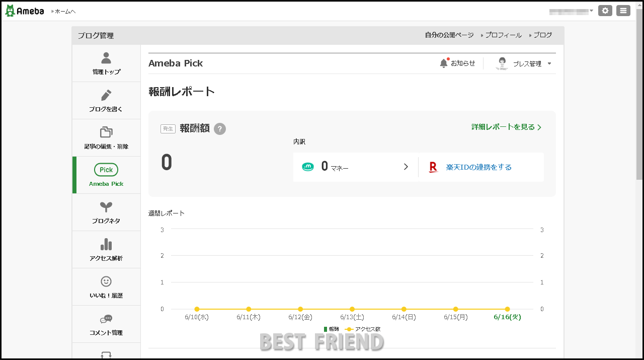644x360 pixels.
Task: Toggle the アクセス数 legend entry
Action: pyautogui.click(x=363, y=329)
